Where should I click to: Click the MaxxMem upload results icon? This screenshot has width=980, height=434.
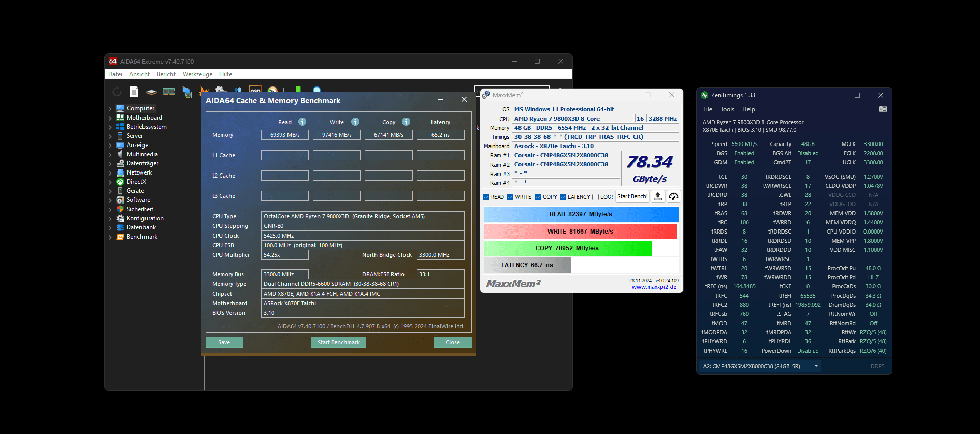(x=658, y=196)
